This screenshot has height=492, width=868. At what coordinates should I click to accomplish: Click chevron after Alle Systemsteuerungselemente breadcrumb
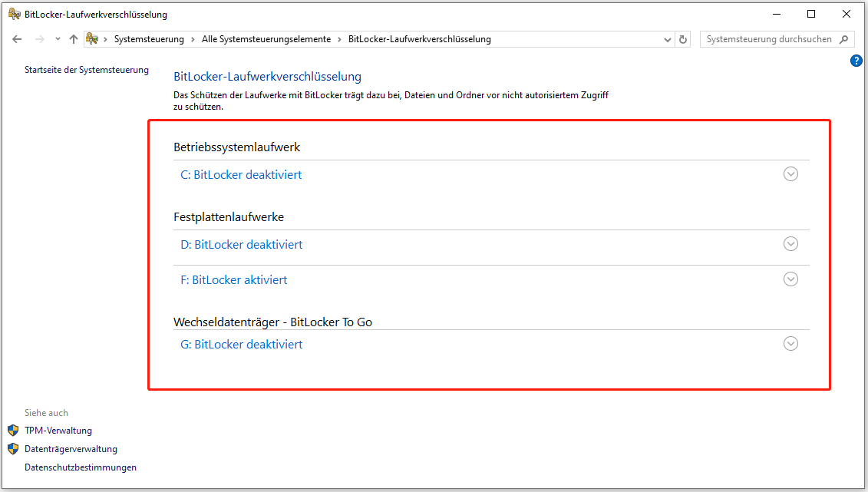coord(339,39)
